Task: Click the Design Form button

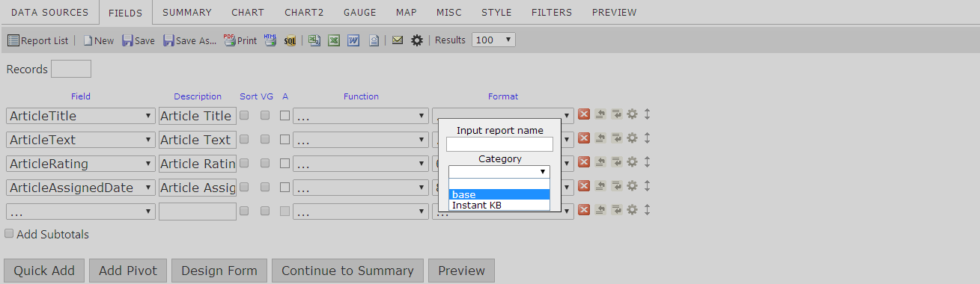Action: pos(219,271)
